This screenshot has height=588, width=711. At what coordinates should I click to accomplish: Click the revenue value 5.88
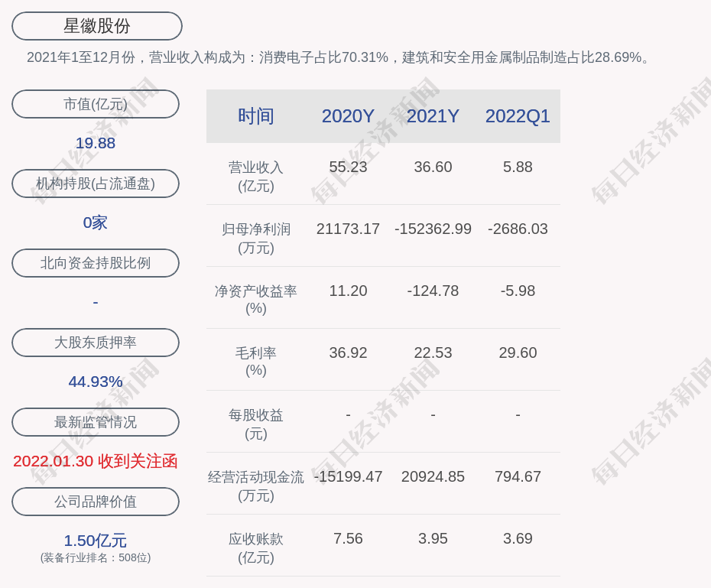[518, 167]
